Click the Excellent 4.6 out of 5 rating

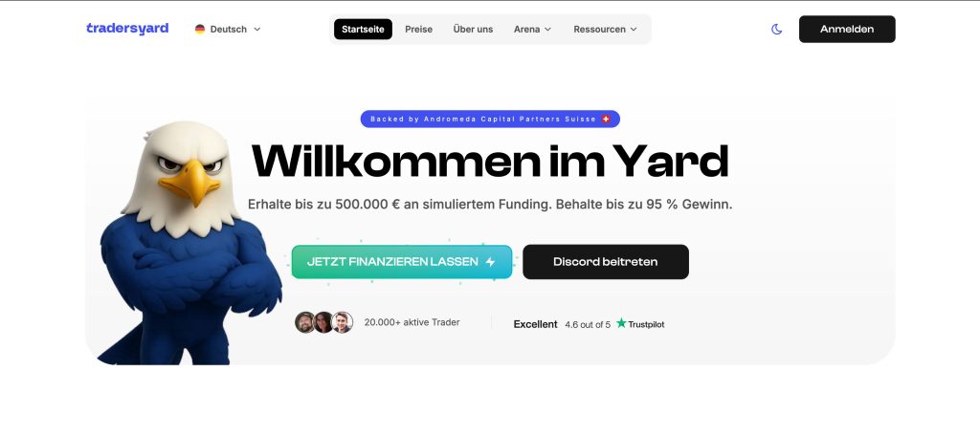[x=589, y=324]
